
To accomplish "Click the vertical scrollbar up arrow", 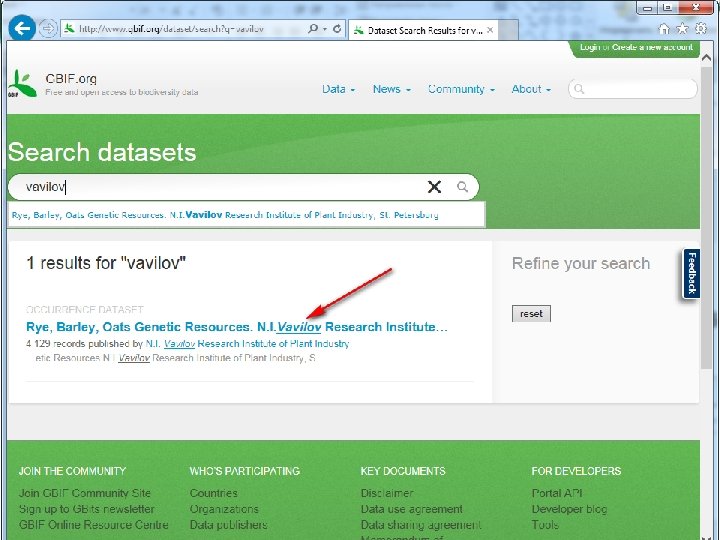I will (706, 58).
